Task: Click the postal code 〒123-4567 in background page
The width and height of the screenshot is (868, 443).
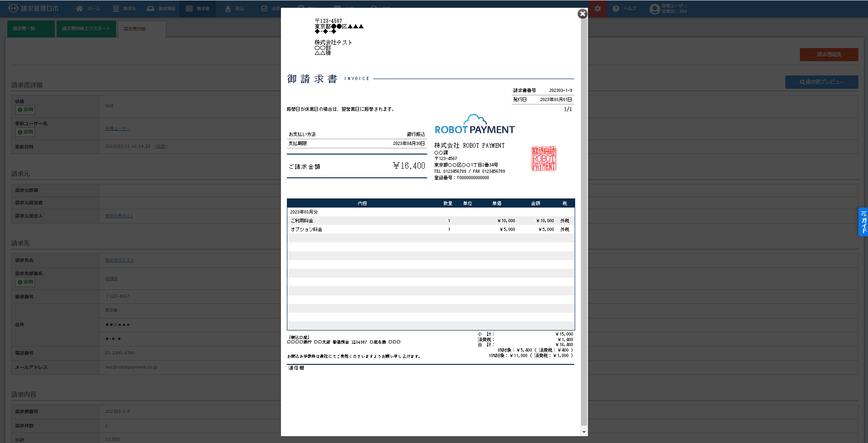Action: [117, 296]
